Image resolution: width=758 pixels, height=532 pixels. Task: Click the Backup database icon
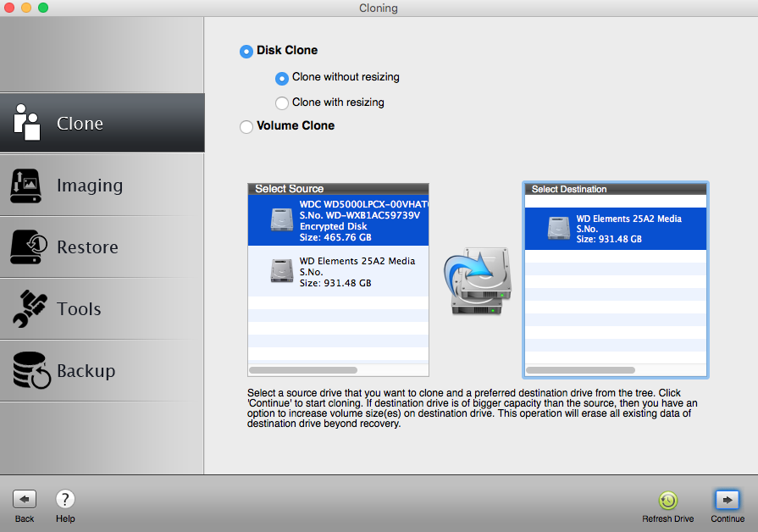pos(30,371)
